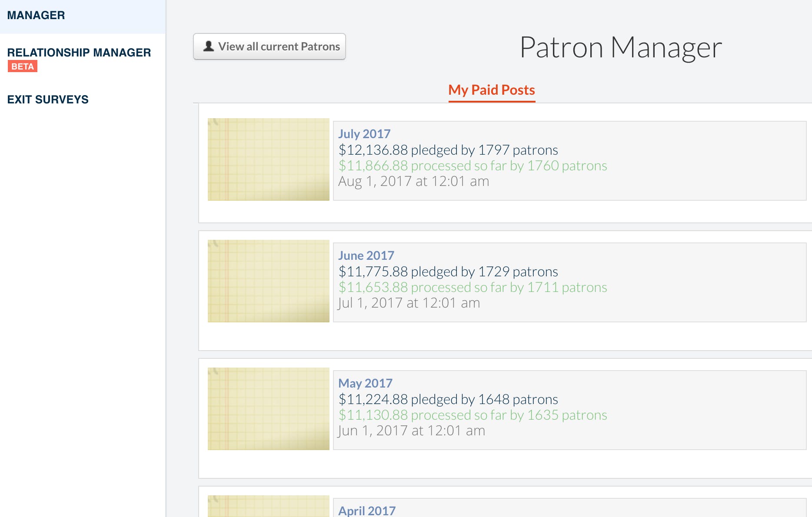Click the June 2017 post thumbnail
The height and width of the screenshot is (517, 812).
[x=269, y=281]
